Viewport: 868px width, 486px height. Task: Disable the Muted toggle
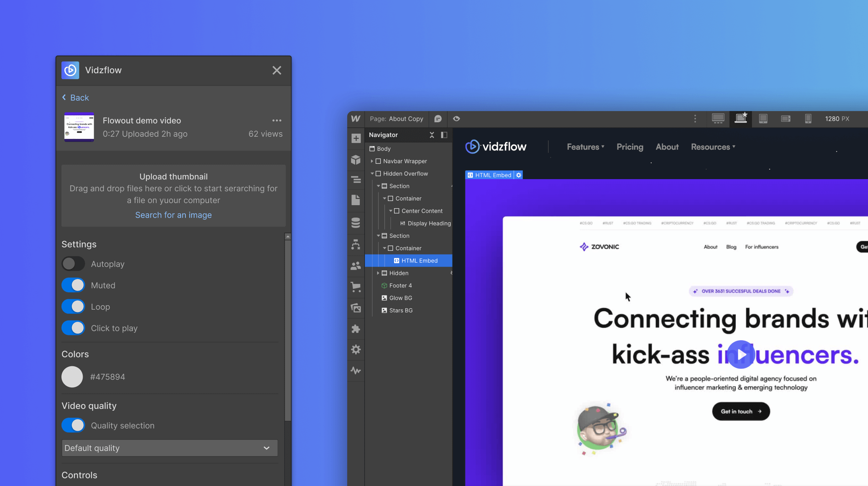pos(73,285)
